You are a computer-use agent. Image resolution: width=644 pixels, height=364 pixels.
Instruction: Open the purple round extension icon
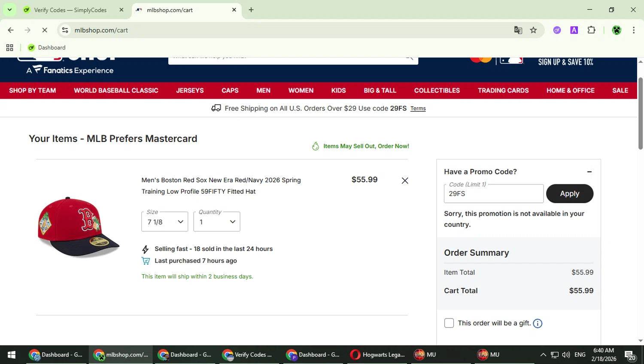(x=557, y=30)
